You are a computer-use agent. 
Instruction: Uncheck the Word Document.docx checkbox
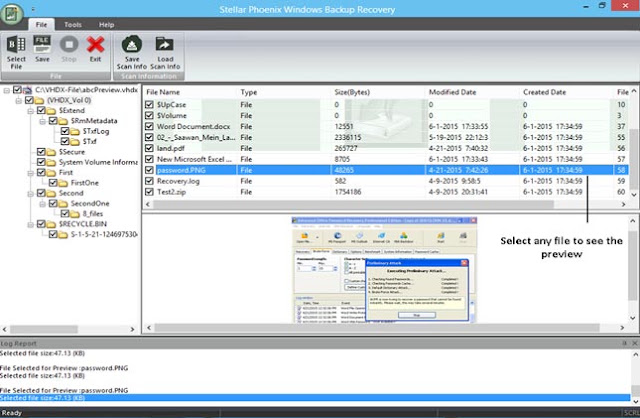pos(149,127)
